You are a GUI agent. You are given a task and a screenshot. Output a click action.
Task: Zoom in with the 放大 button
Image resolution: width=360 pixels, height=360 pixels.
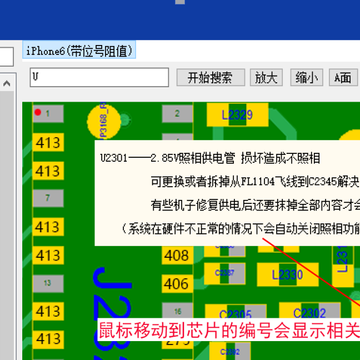(x=266, y=78)
